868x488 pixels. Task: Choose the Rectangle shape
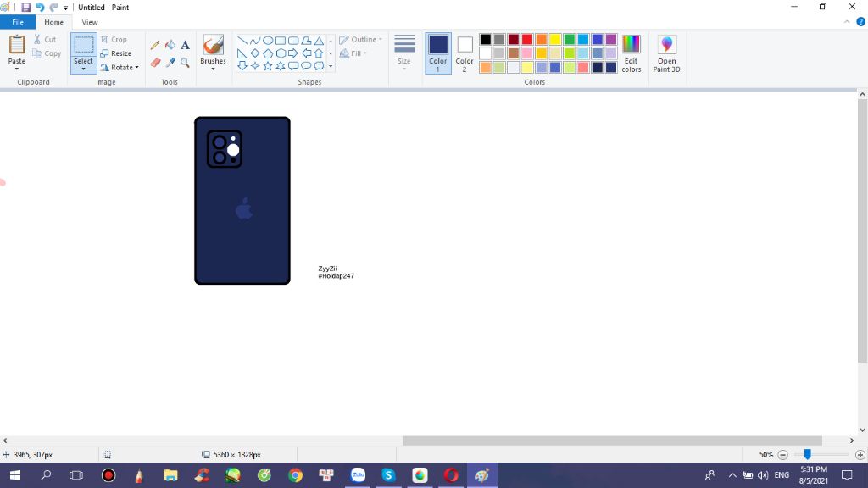(281, 41)
